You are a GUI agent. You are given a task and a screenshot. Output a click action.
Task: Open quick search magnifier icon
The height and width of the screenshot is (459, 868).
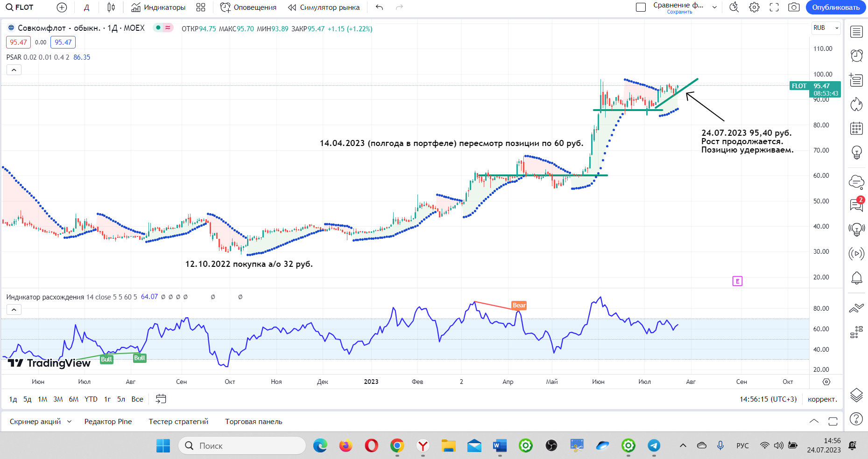point(734,7)
